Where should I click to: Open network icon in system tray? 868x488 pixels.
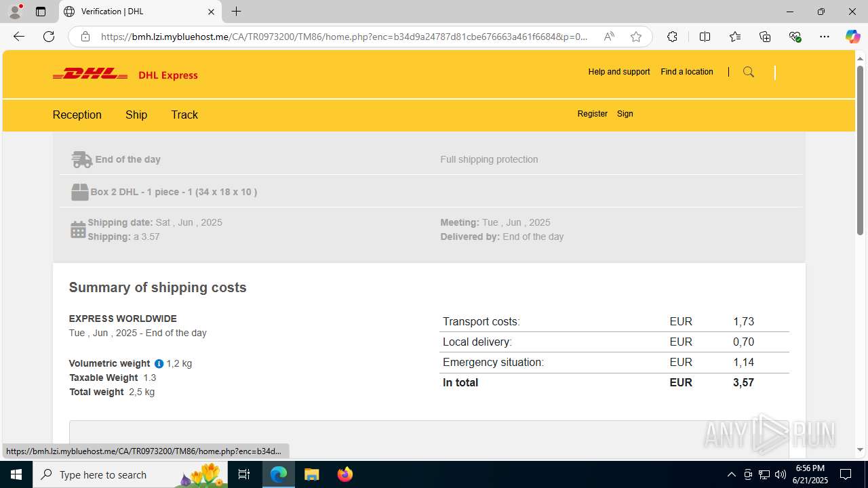pyautogui.click(x=764, y=474)
